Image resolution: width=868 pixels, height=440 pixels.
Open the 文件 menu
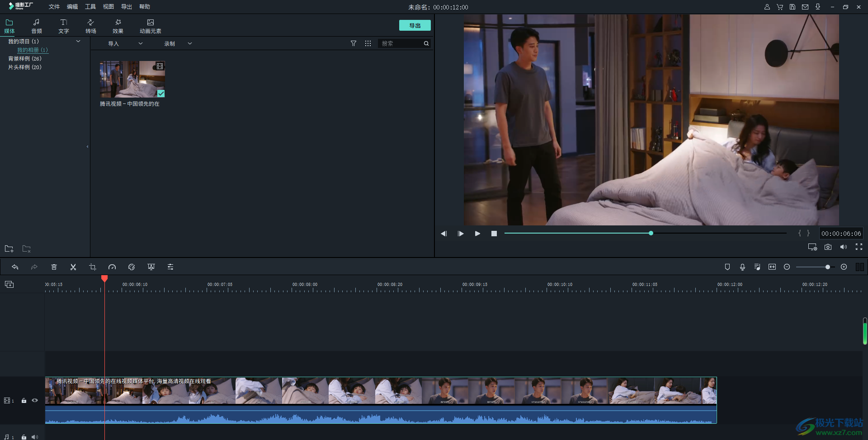[54, 7]
